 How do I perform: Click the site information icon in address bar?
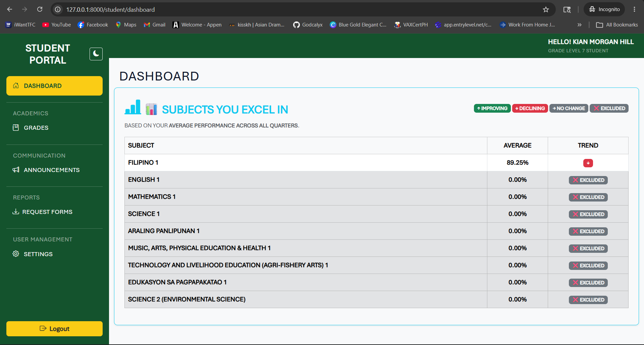58,9
